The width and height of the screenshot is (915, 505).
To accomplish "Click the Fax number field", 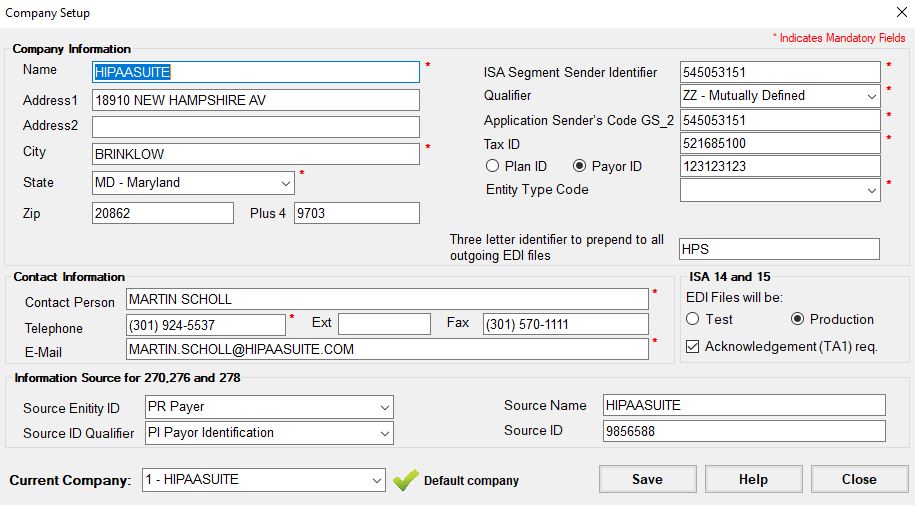I will tap(566, 324).
